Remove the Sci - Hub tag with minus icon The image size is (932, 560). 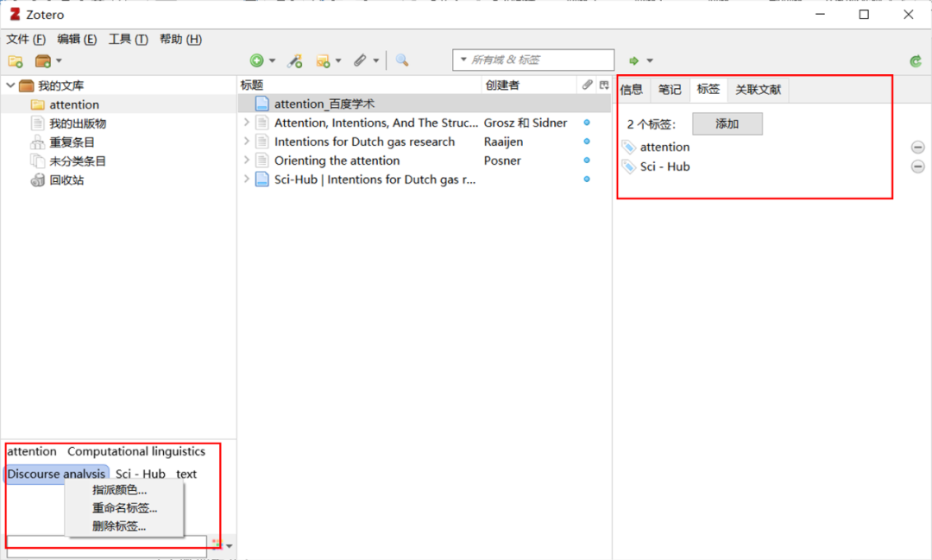[917, 167]
